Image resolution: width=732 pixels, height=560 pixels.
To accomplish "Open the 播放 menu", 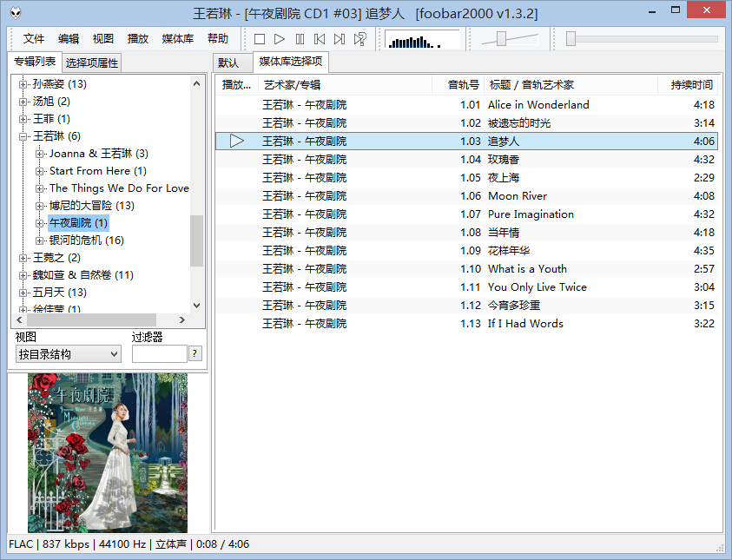I will coord(138,39).
